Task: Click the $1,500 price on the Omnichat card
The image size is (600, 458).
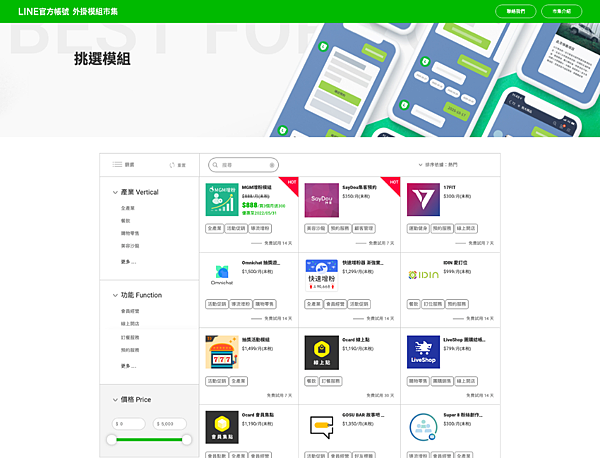Action: tap(257, 272)
